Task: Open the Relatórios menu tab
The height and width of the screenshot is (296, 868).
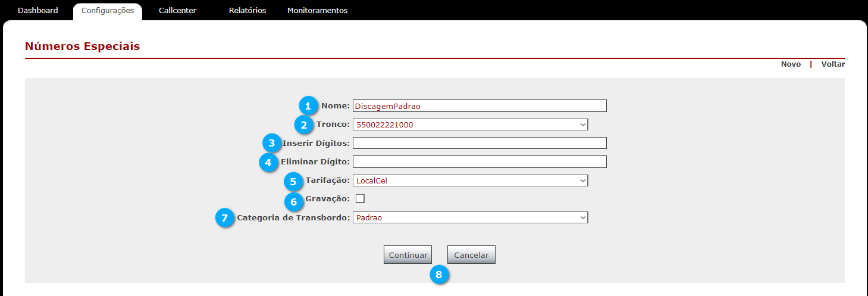Action: [x=247, y=11]
